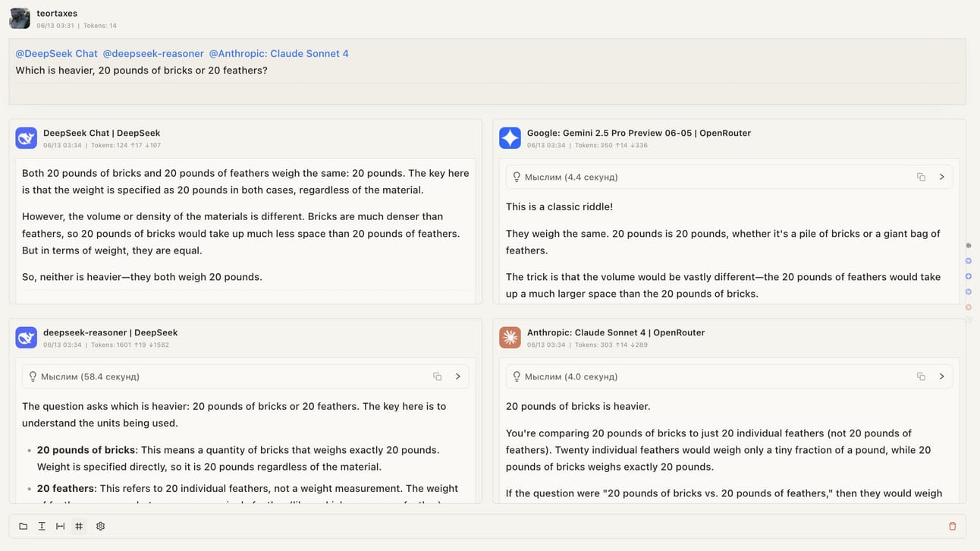Select the grid layout icon in bottom toolbar
The height and width of the screenshot is (551, 980).
79,526
